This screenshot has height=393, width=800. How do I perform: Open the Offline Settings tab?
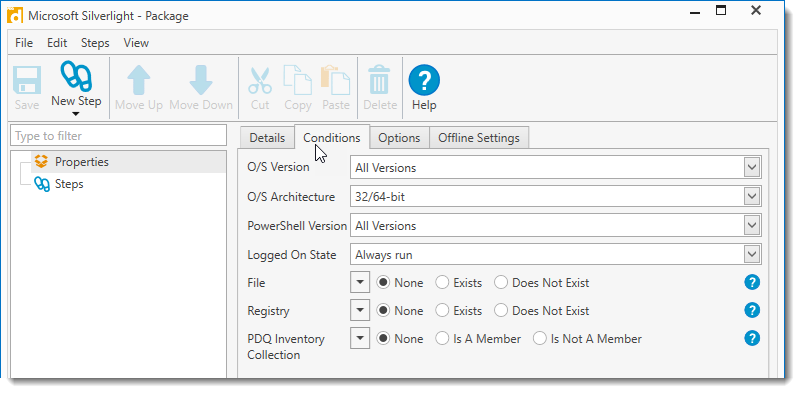click(479, 138)
